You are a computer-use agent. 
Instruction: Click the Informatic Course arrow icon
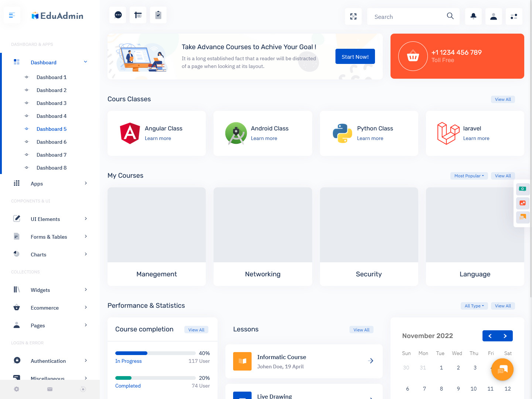tap(371, 361)
